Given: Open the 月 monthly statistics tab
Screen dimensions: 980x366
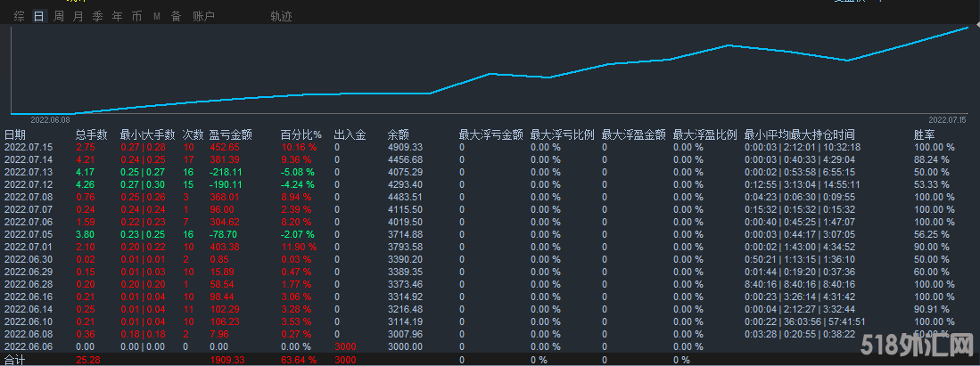Looking at the screenshot, I should tap(78, 16).
